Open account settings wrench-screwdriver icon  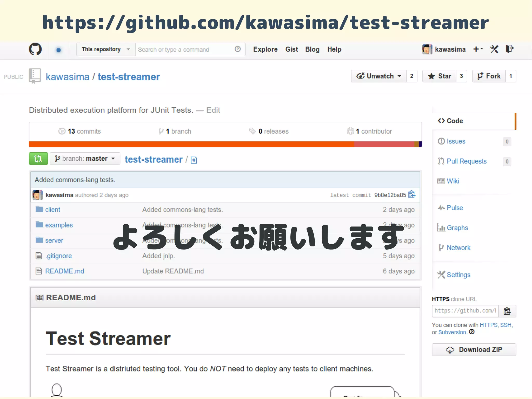tap(494, 49)
